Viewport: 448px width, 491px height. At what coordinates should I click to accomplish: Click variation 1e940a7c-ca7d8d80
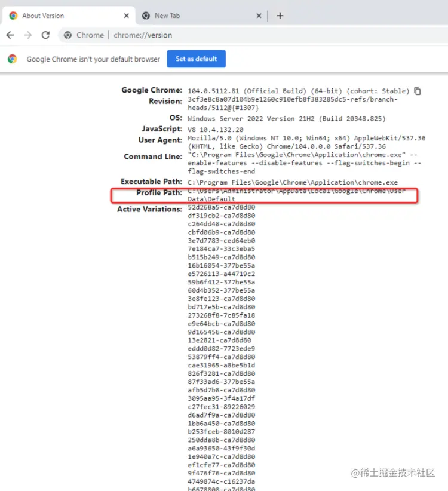(x=222, y=456)
